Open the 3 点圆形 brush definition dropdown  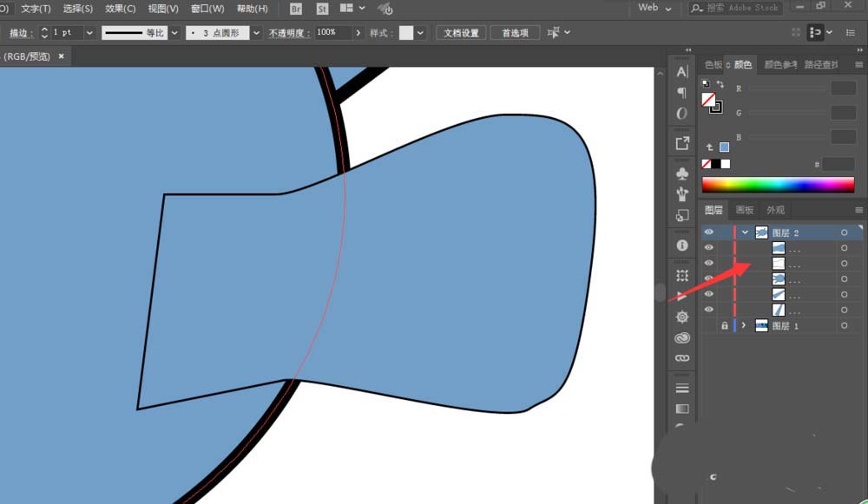[256, 33]
